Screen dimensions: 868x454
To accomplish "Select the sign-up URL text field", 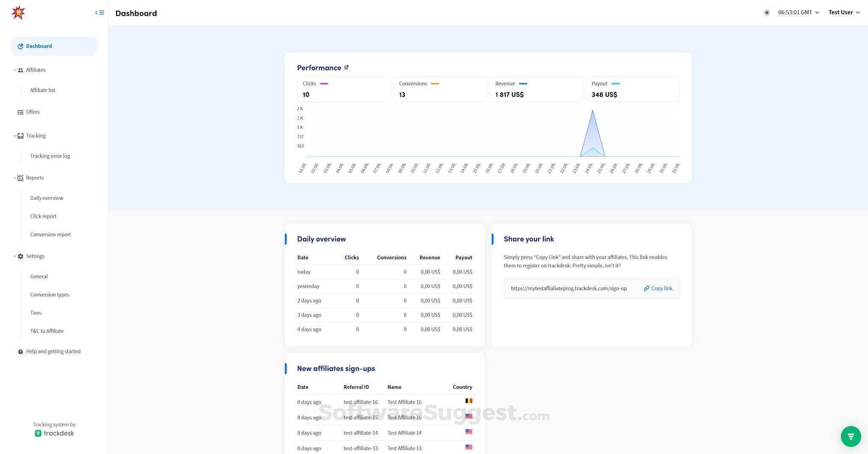I will [569, 288].
